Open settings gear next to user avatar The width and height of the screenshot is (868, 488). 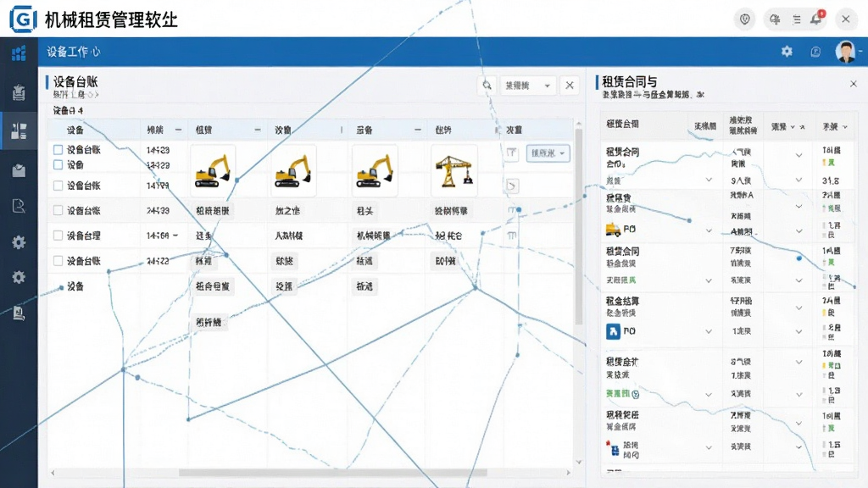tap(787, 52)
